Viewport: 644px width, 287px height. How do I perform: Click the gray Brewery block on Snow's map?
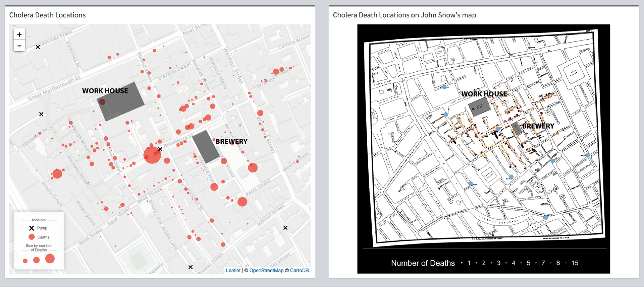pos(517,129)
